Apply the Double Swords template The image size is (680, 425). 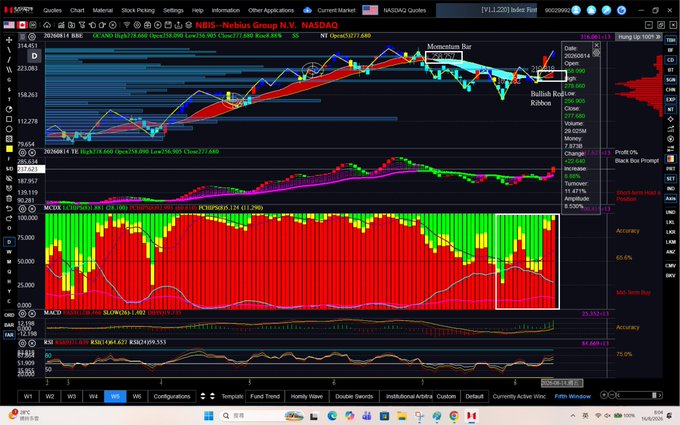click(354, 396)
